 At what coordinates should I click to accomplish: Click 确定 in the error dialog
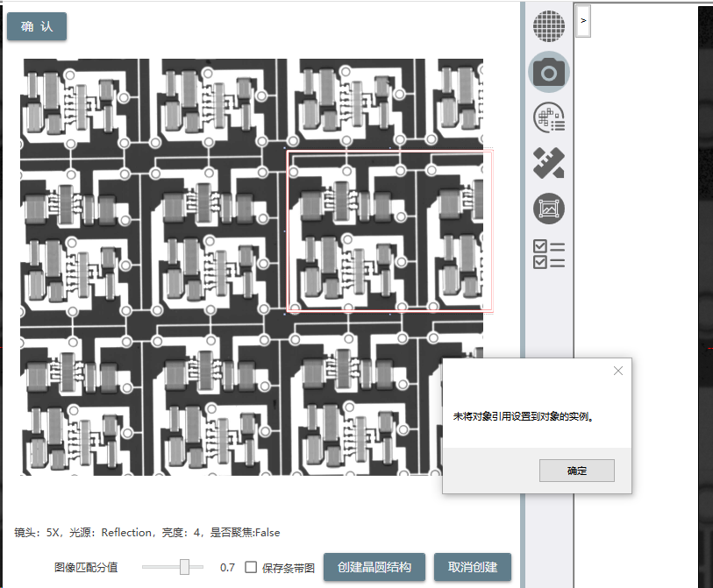point(576,471)
